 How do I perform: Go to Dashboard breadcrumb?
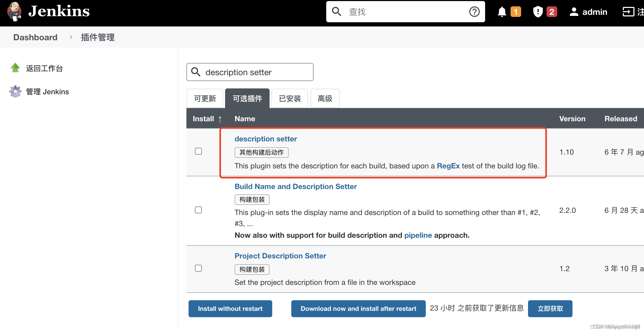(35, 37)
